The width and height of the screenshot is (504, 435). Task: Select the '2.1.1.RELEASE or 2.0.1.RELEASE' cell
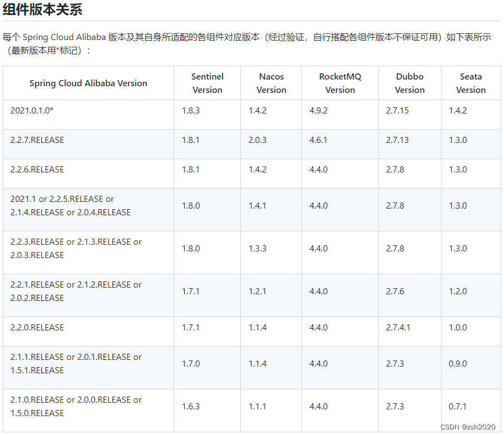[x=88, y=368]
